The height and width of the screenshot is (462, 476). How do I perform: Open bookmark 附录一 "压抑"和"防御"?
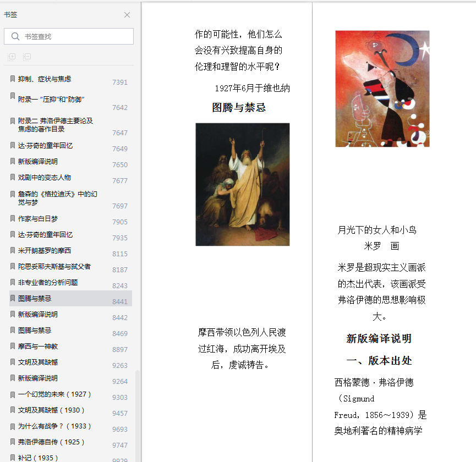tap(51, 100)
